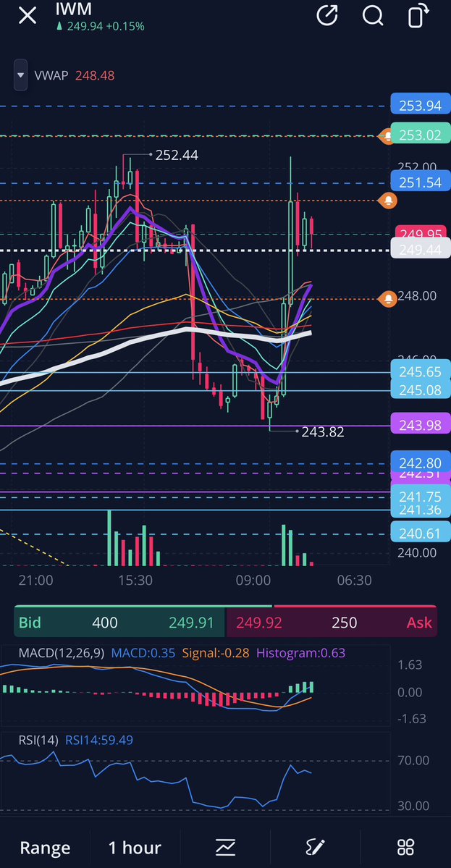Tap the search magnifier icon
451x868 pixels.
click(x=373, y=15)
